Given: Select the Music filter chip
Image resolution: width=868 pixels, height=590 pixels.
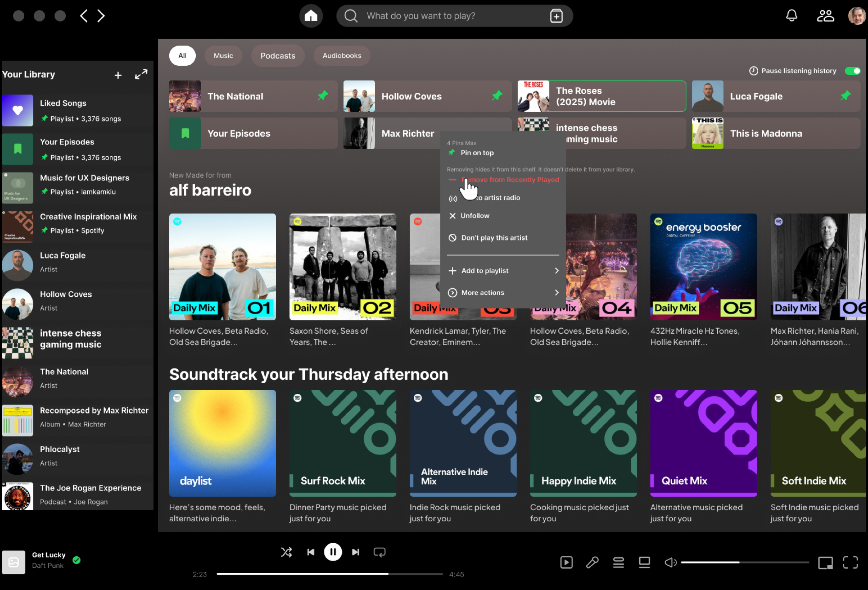Looking at the screenshot, I should 223,55.
